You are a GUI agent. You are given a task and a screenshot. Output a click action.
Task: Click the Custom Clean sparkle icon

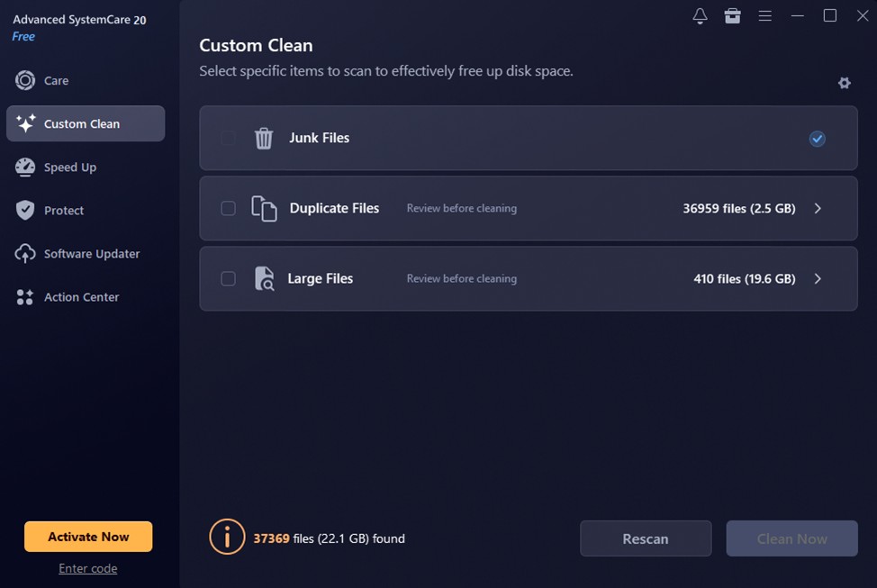[25, 123]
